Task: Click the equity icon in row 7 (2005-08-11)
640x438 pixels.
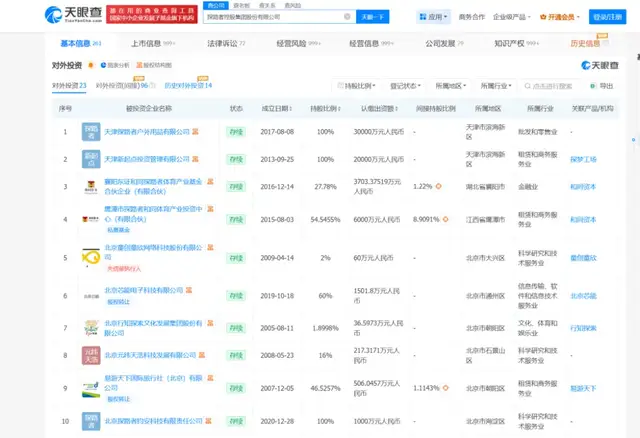Action: (210, 323)
